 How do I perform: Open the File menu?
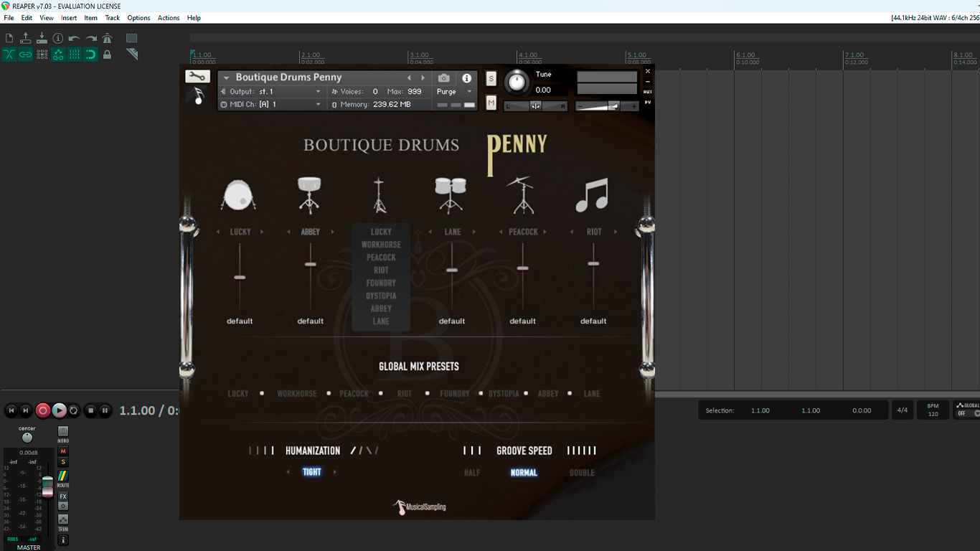pos(9,18)
